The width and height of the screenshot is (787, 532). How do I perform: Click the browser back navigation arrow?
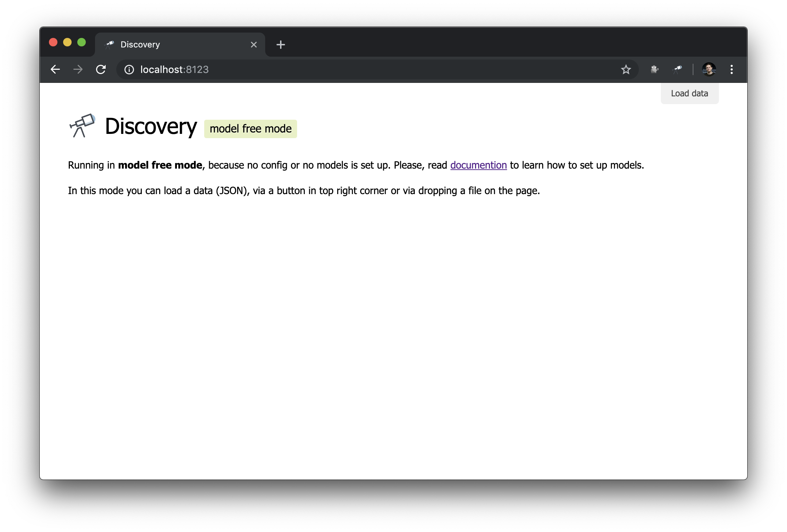pos(55,69)
